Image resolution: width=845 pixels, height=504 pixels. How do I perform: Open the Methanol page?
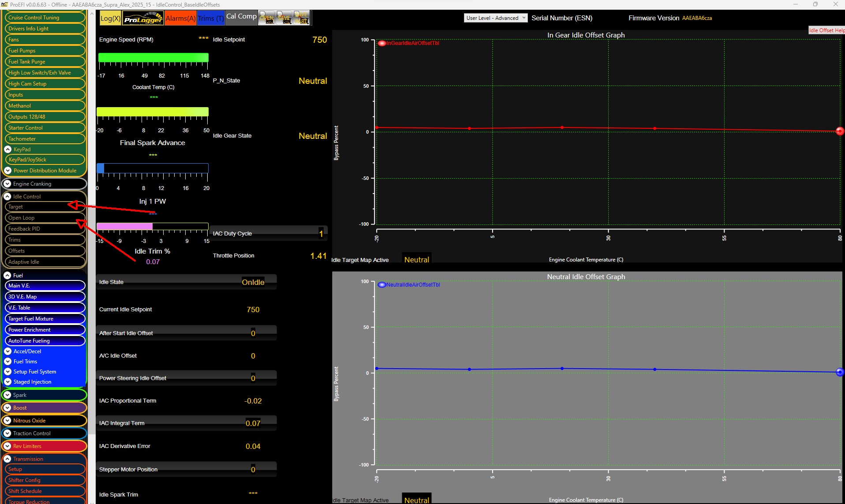[45, 106]
